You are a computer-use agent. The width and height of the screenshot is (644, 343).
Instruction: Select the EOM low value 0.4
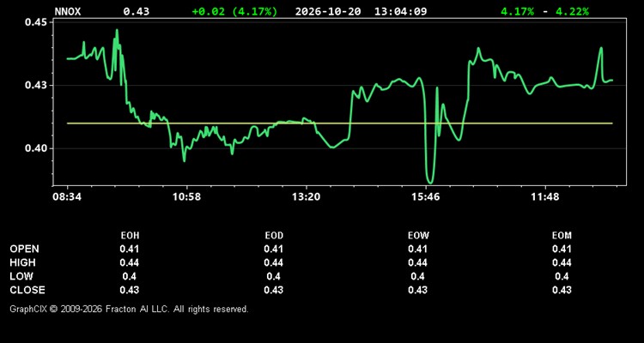coord(562,276)
